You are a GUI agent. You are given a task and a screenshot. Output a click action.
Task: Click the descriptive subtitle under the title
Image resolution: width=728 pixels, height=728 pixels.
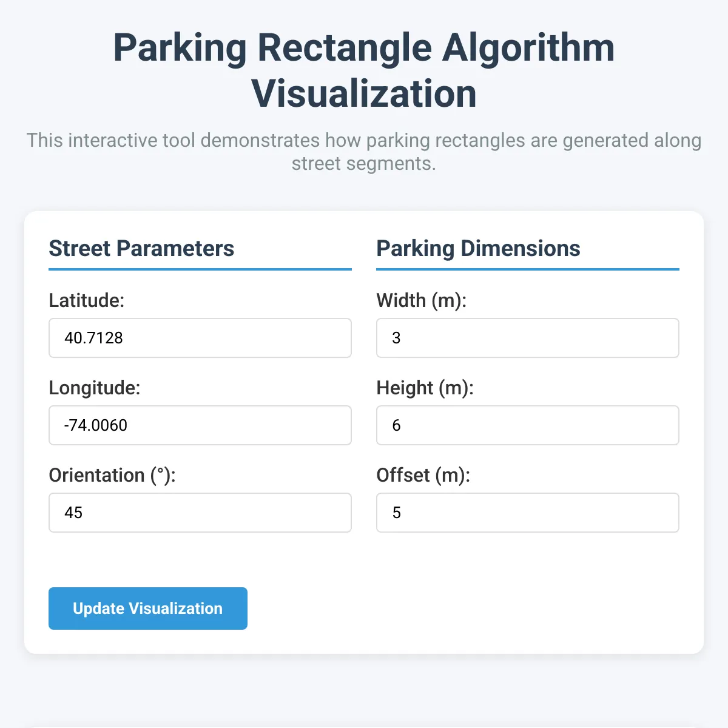(x=364, y=152)
